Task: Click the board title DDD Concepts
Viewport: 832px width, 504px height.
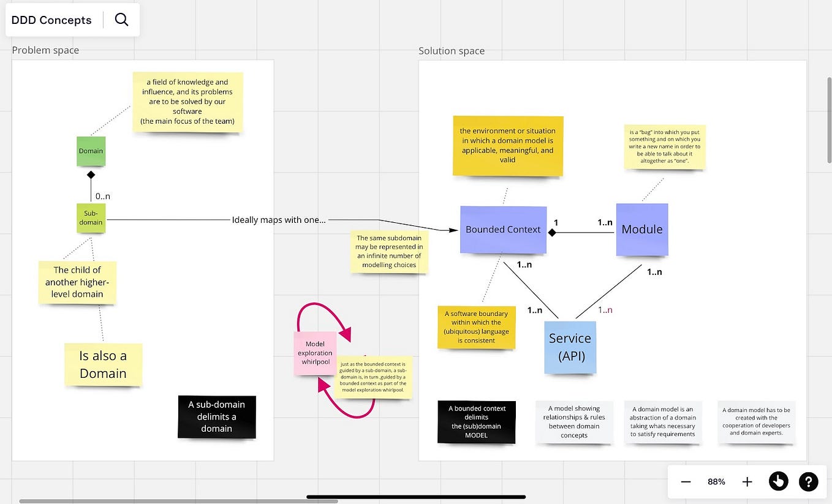Action: coord(51,20)
